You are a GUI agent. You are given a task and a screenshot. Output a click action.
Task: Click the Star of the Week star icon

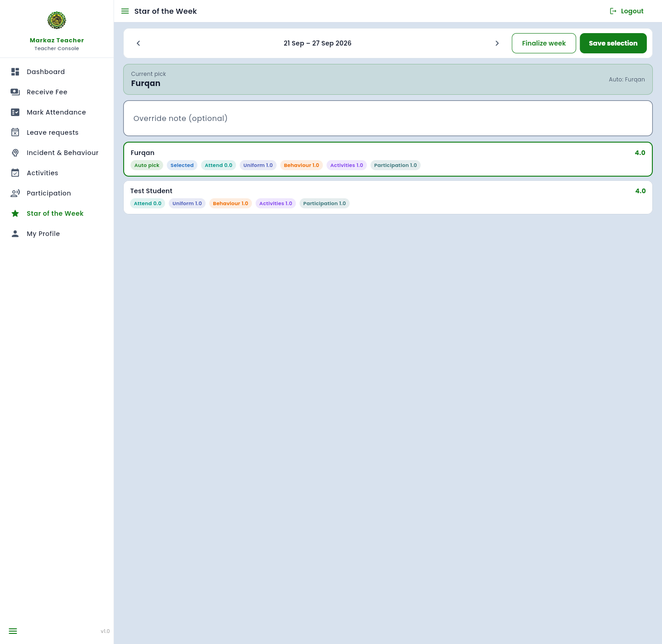(15, 213)
